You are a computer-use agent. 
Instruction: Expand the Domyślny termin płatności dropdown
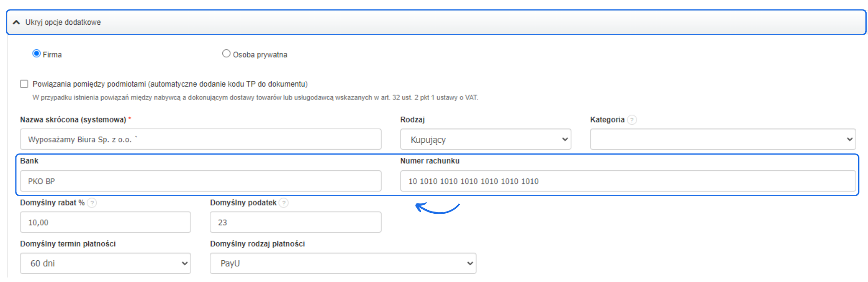pyautogui.click(x=105, y=263)
